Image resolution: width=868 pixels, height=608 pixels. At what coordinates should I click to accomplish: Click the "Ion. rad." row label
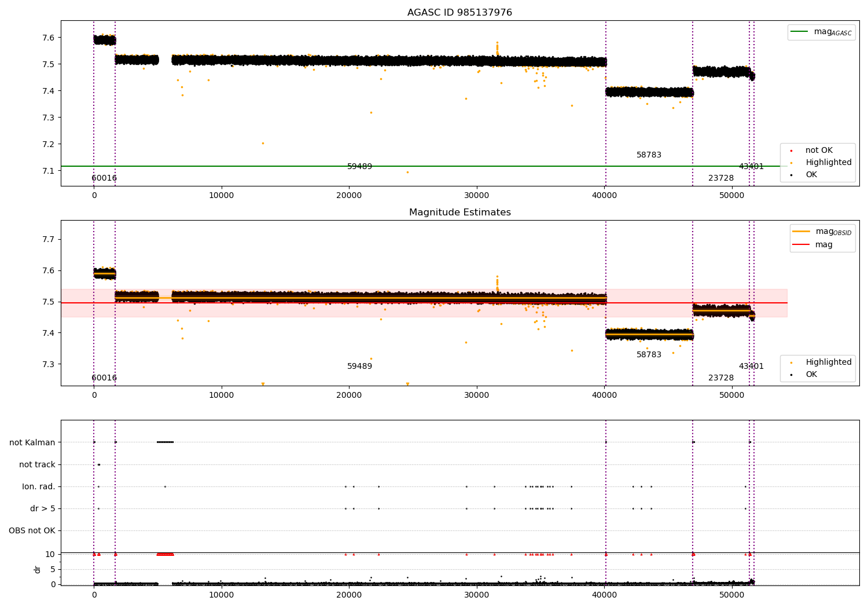39,487
